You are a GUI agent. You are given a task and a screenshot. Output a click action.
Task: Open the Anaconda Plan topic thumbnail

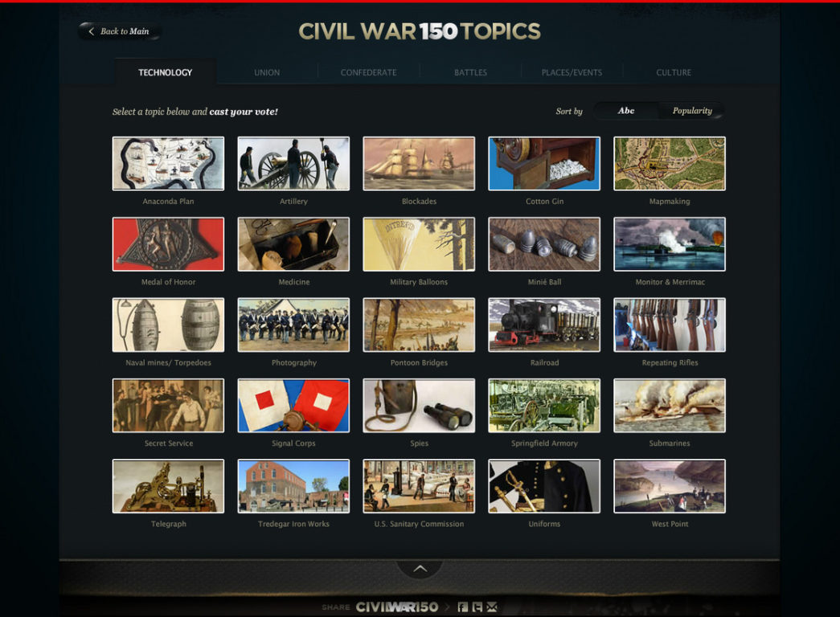(x=168, y=163)
